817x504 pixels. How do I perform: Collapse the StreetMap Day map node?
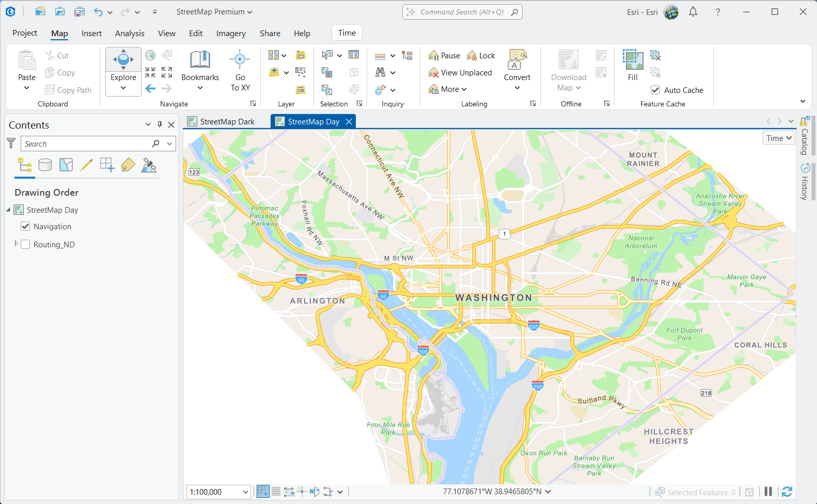tap(8, 210)
